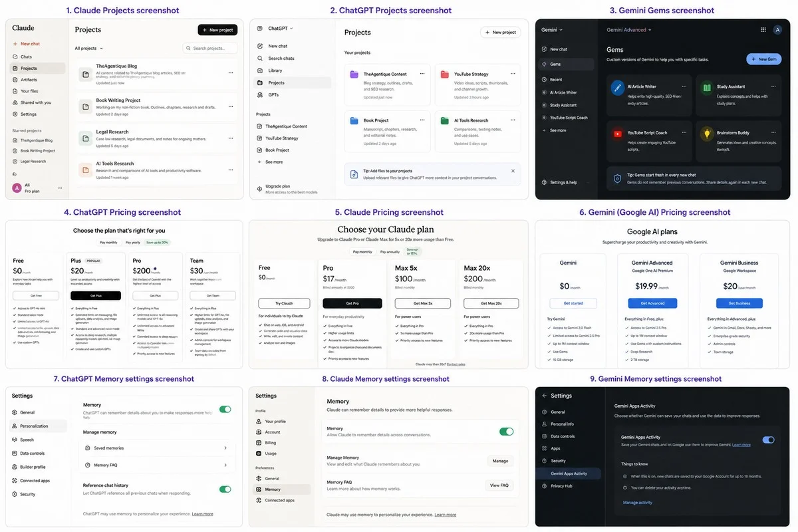Click New project button in Claude

click(217, 30)
